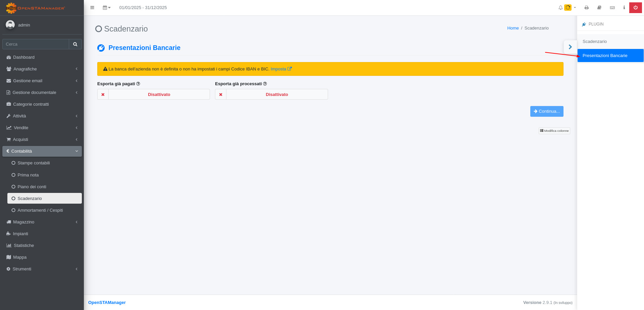The height and width of the screenshot is (310, 644).
Task: Click the printer icon in top bar
Action: tap(586, 7)
